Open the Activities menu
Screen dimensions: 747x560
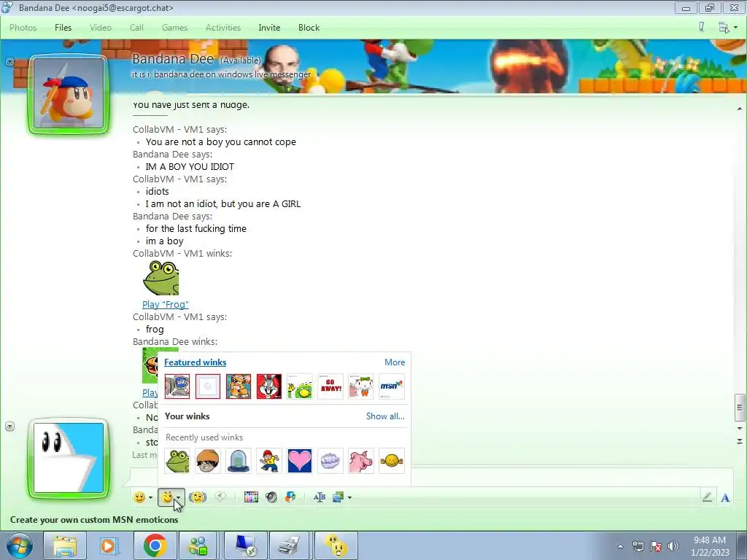coord(223,28)
